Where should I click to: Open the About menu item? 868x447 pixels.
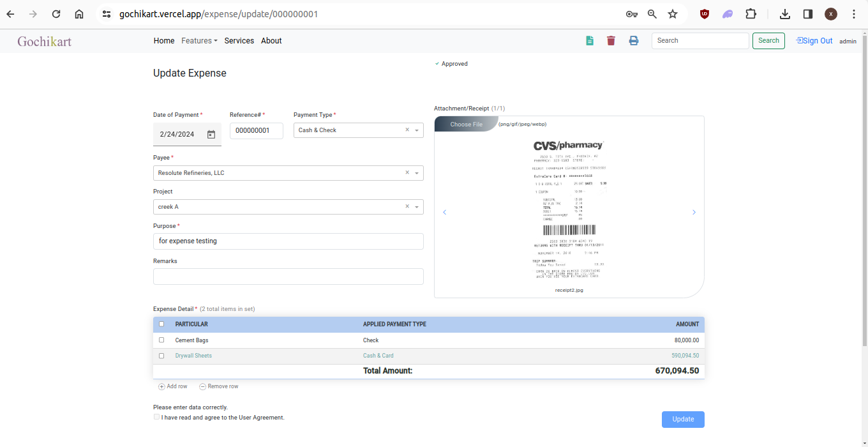[x=271, y=41]
